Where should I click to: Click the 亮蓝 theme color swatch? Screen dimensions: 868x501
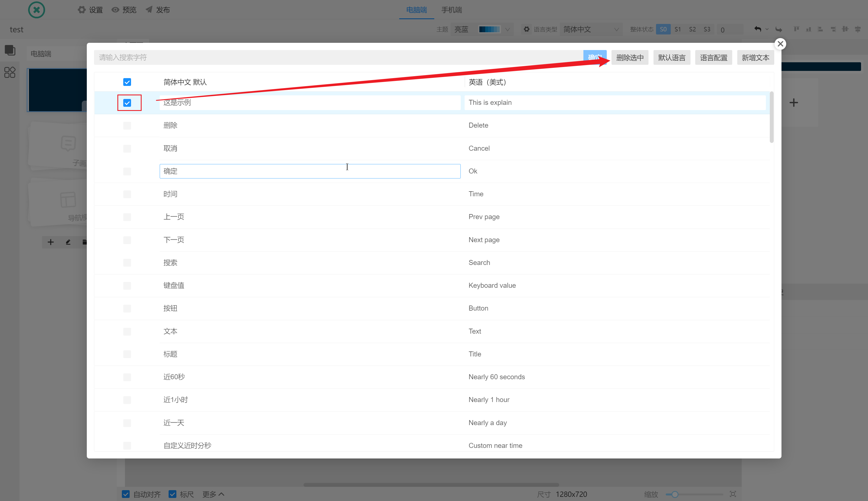(489, 29)
